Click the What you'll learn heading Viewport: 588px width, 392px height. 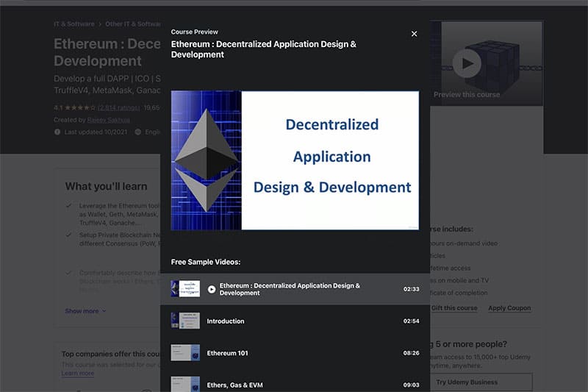[x=106, y=186]
